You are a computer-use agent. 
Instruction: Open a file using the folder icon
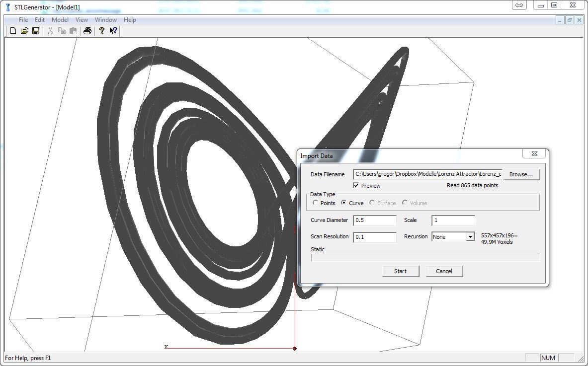click(24, 31)
